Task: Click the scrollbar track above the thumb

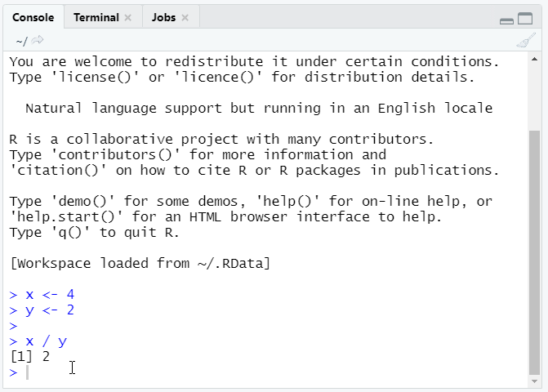Action: [534, 90]
